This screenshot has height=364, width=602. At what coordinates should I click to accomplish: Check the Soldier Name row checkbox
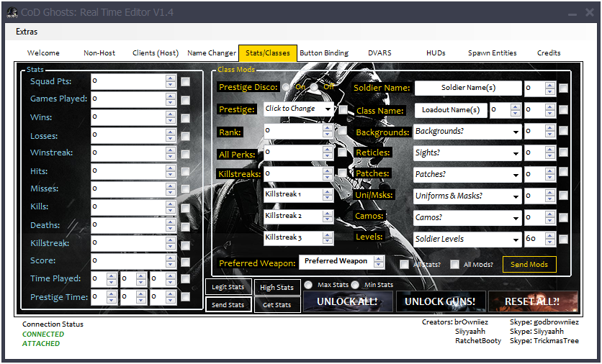[x=563, y=88]
